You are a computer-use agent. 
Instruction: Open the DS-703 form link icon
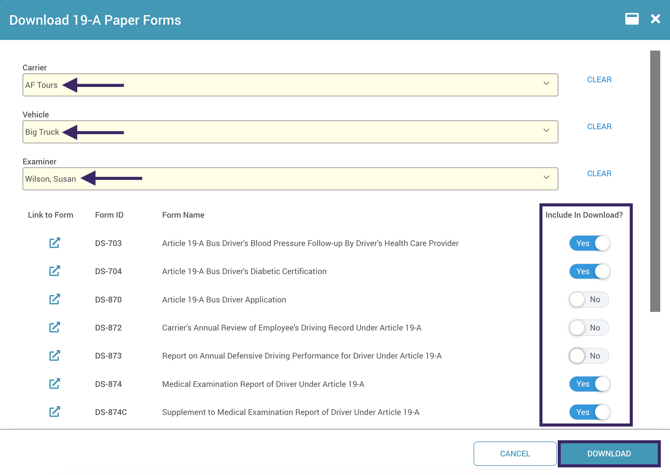55,243
